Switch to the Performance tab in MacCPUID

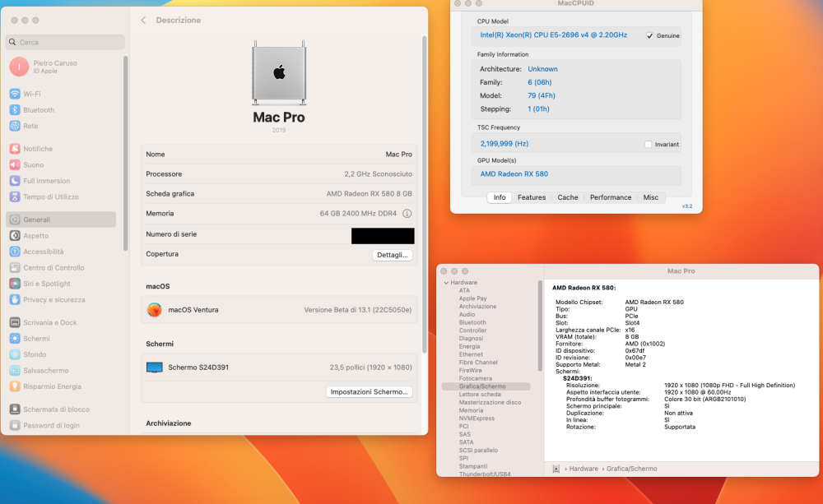pos(611,197)
